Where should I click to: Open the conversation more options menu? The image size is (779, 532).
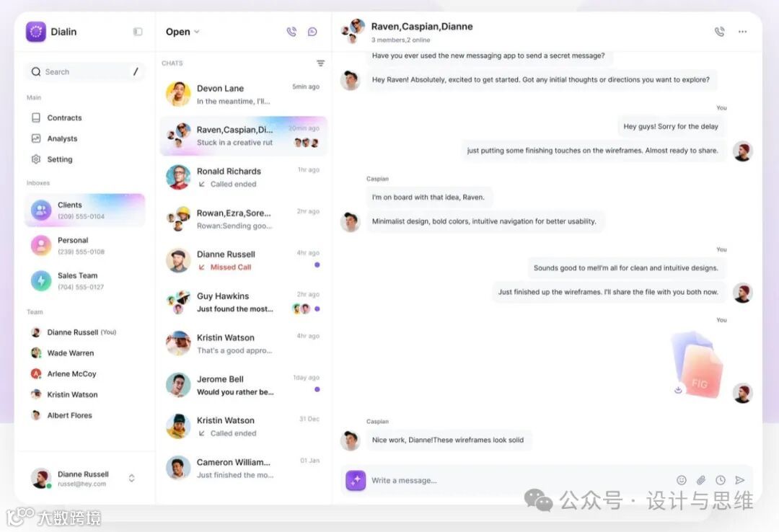tap(742, 32)
